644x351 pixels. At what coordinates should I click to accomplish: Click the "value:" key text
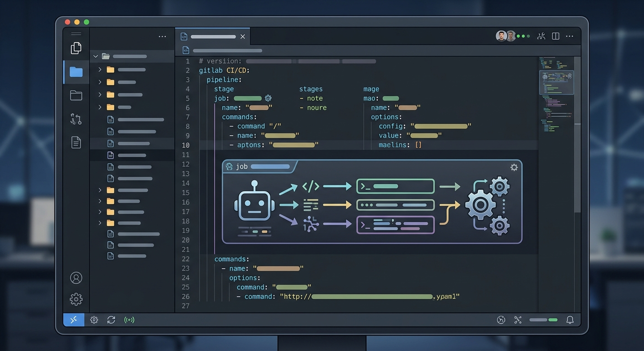click(x=391, y=135)
